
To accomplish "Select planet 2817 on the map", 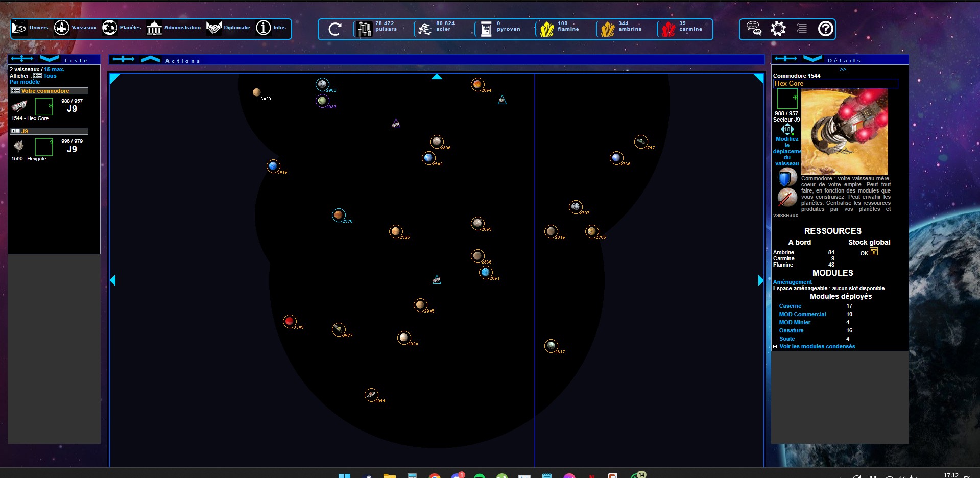I will (x=551, y=346).
